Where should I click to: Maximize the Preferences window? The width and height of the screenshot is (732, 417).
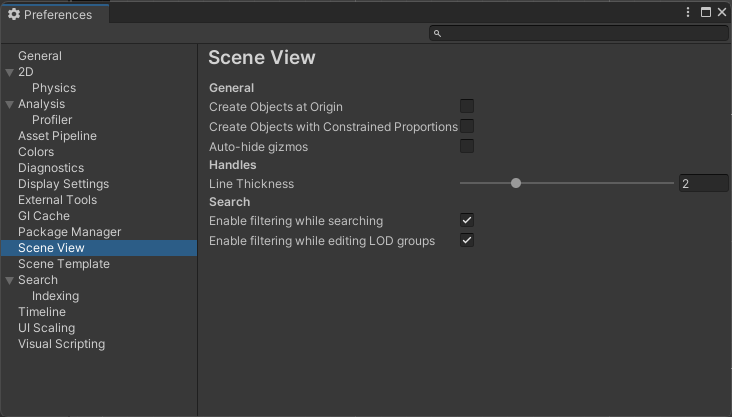click(705, 13)
